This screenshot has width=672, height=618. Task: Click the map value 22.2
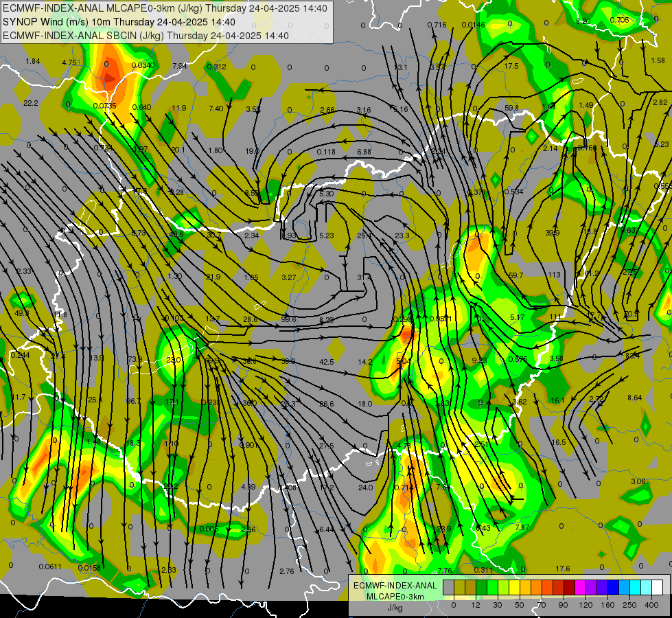click(31, 104)
